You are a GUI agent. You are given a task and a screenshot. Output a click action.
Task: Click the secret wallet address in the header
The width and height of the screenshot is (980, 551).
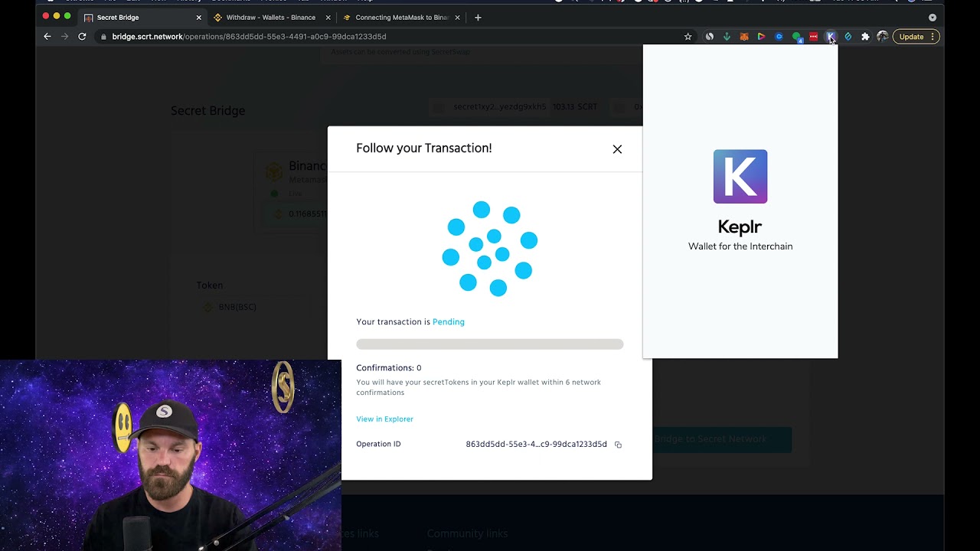[500, 107]
